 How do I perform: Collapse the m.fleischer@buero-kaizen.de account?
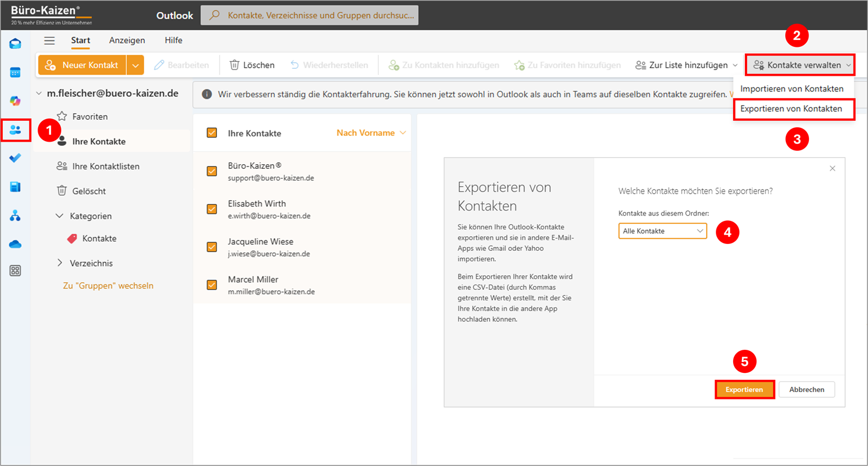tap(39, 93)
